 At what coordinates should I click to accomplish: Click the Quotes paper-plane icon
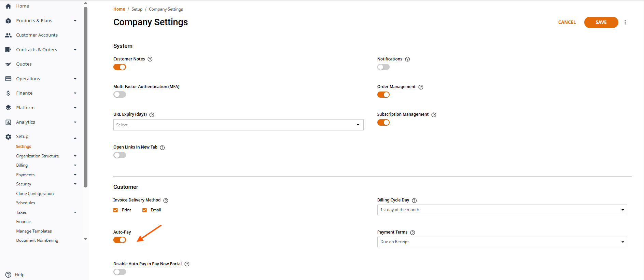pyautogui.click(x=9, y=64)
